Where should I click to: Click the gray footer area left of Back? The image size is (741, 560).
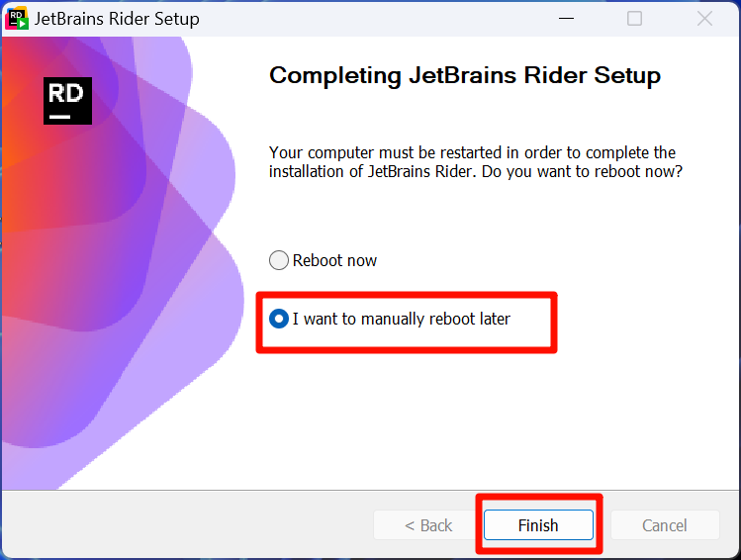coord(187,524)
